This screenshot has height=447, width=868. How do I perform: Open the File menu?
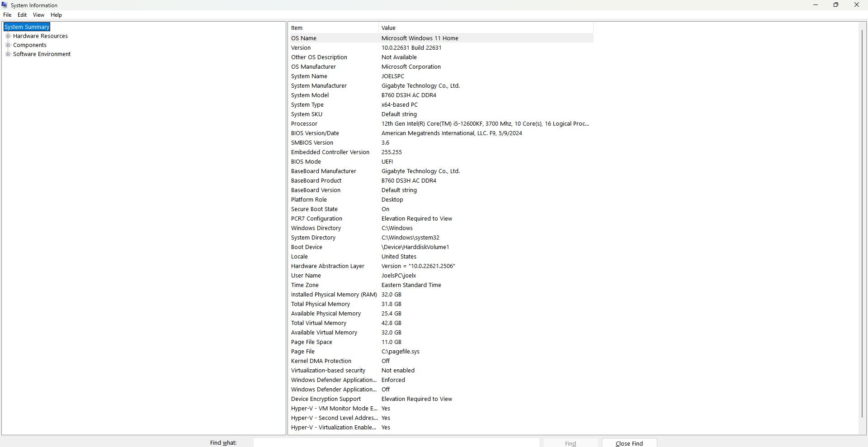[x=7, y=15]
